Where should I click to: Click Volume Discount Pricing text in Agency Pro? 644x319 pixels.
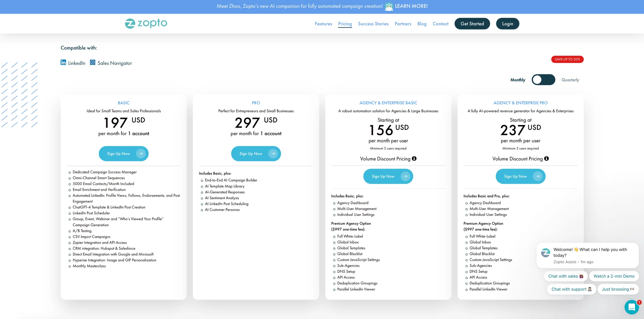pos(517,159)
